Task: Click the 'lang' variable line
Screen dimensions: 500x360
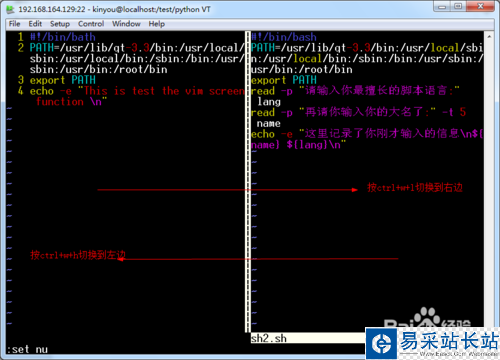Action: (x=269, y=102)
